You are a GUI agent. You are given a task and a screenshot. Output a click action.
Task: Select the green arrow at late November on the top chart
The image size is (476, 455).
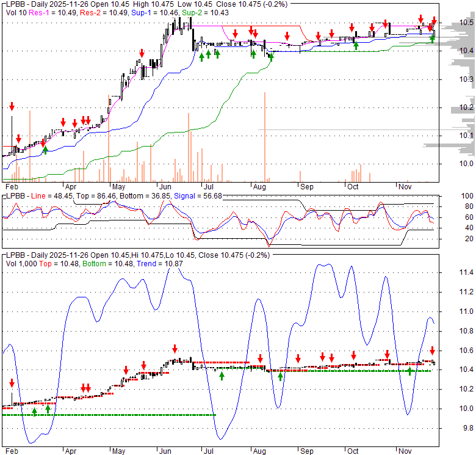432,38
